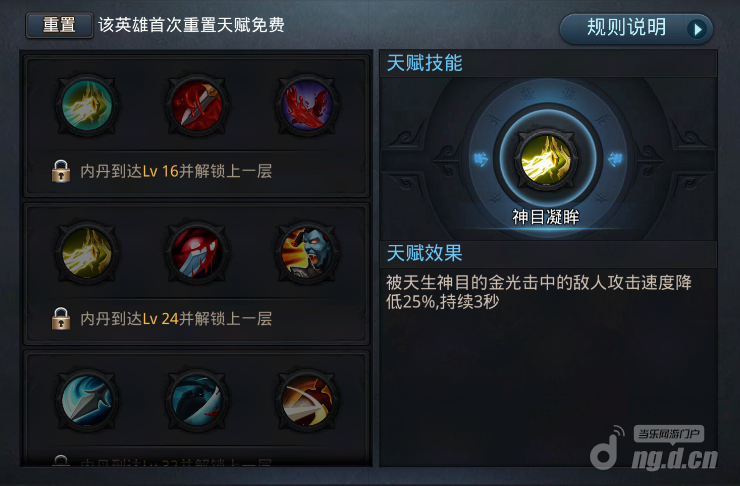Select the blue spearhead talent icon

click(x=87, y=400)
